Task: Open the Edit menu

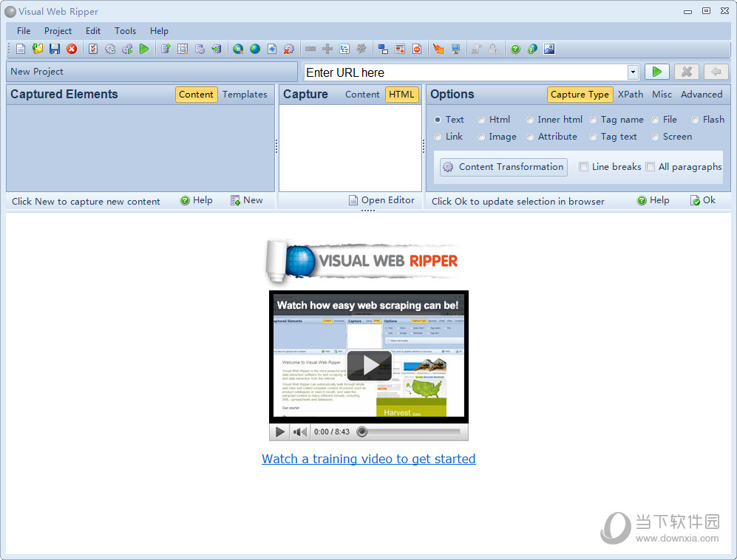Action: [93, 31]
